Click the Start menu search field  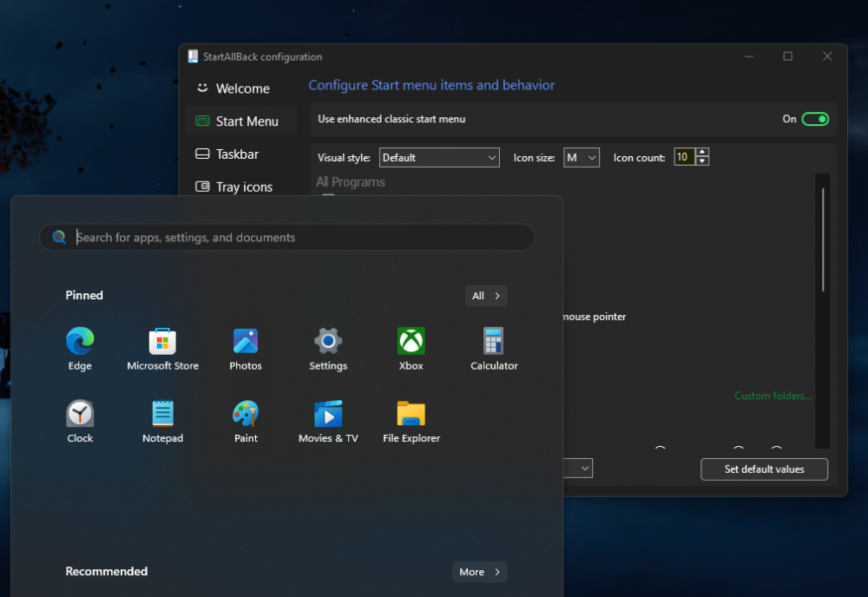(286, 237)
